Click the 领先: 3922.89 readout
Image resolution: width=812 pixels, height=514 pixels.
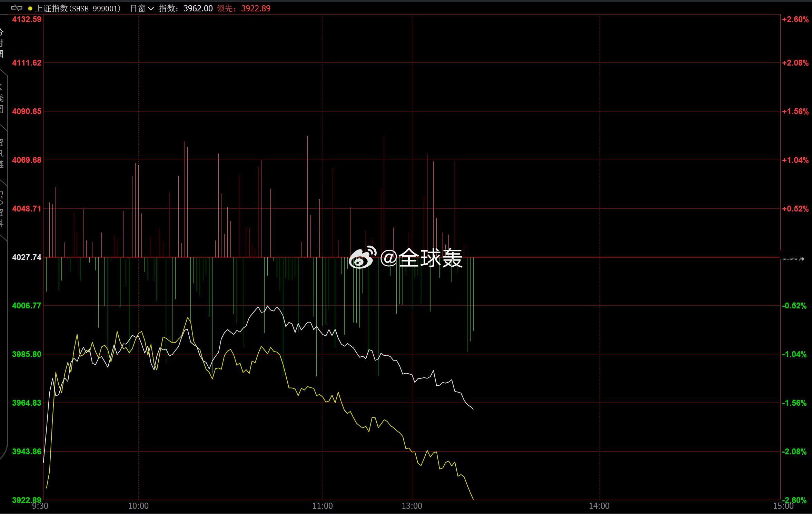[244, 8]
